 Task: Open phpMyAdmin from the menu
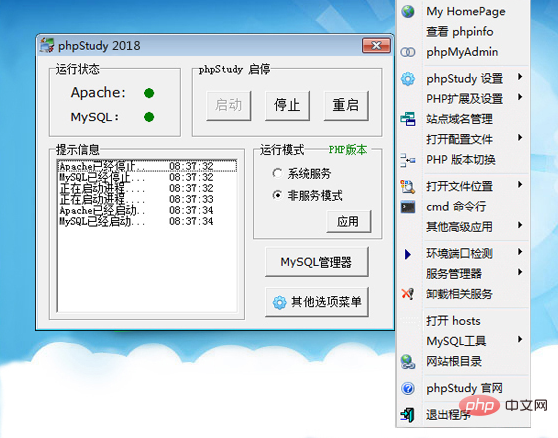point(463,52)
